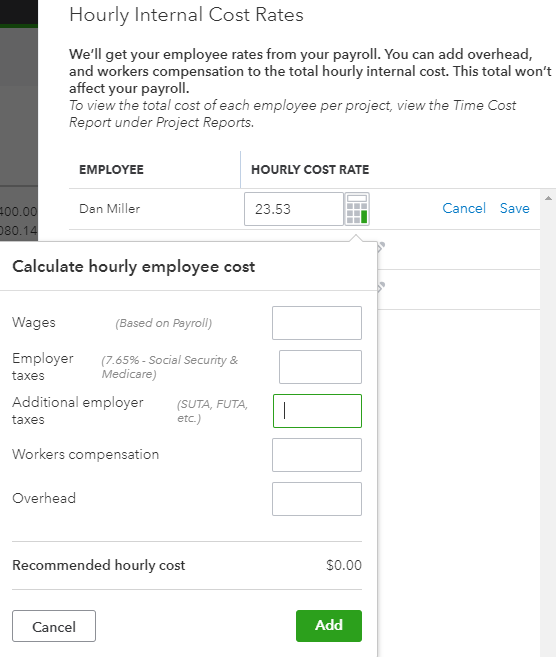The height and width of the screenshot is (657, 556).
Task: Click the pencil icon in the third employee row
Action: coord(381,287)
